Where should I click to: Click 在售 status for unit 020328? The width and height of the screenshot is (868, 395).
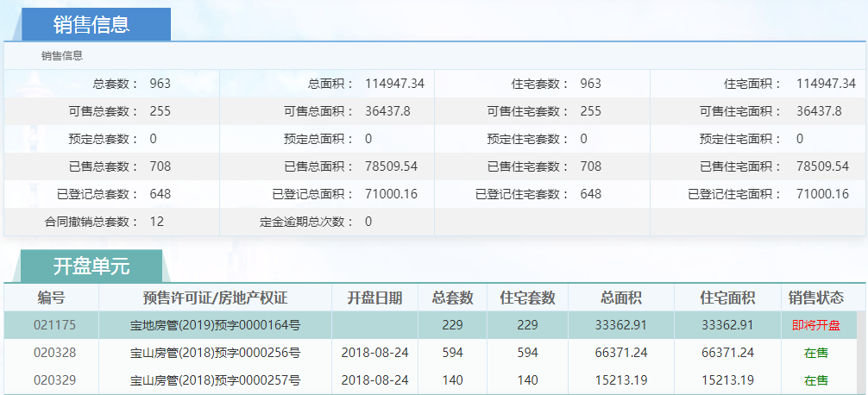815,353
